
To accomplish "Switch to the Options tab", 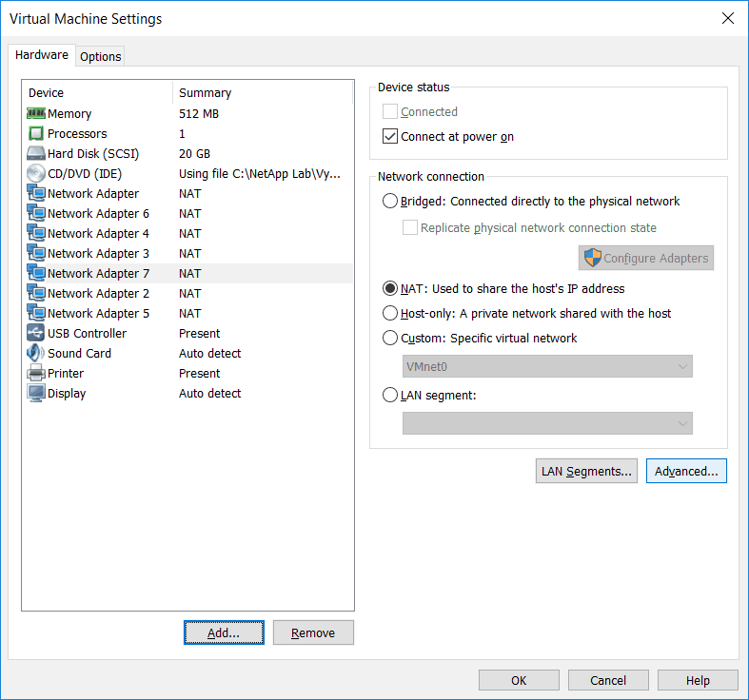I will (x=100, y=56).
